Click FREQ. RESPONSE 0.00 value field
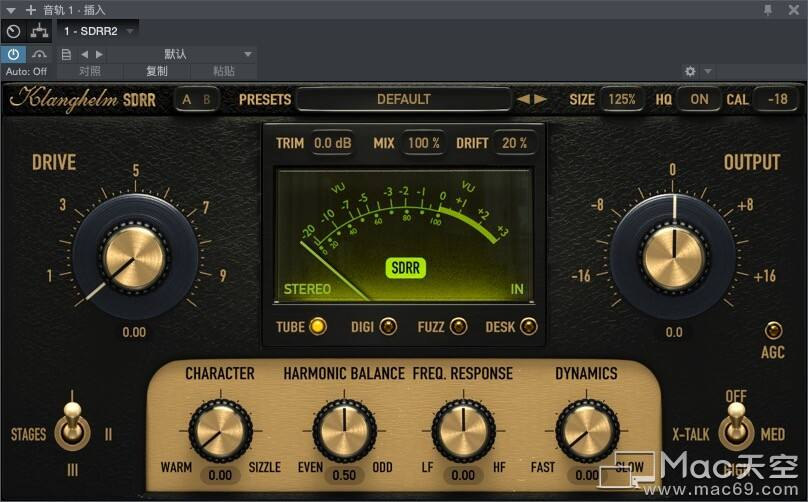 (x=463, y=475)
